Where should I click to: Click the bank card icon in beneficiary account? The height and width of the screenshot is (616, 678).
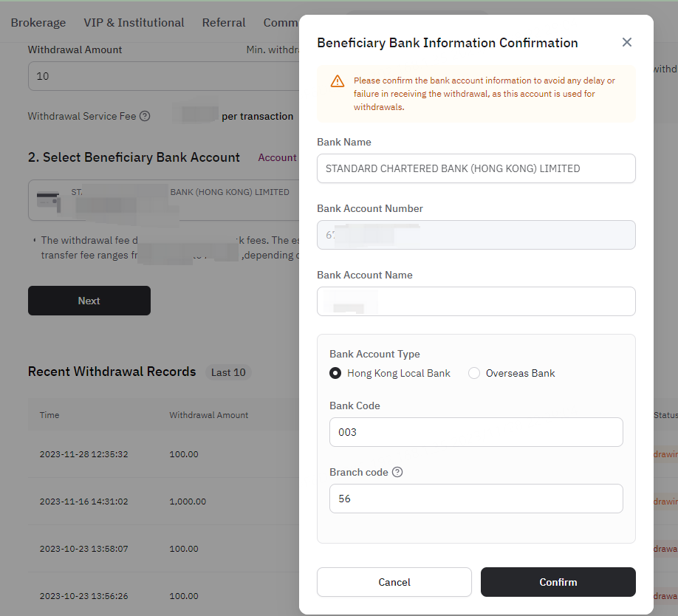tap(49, 202)
